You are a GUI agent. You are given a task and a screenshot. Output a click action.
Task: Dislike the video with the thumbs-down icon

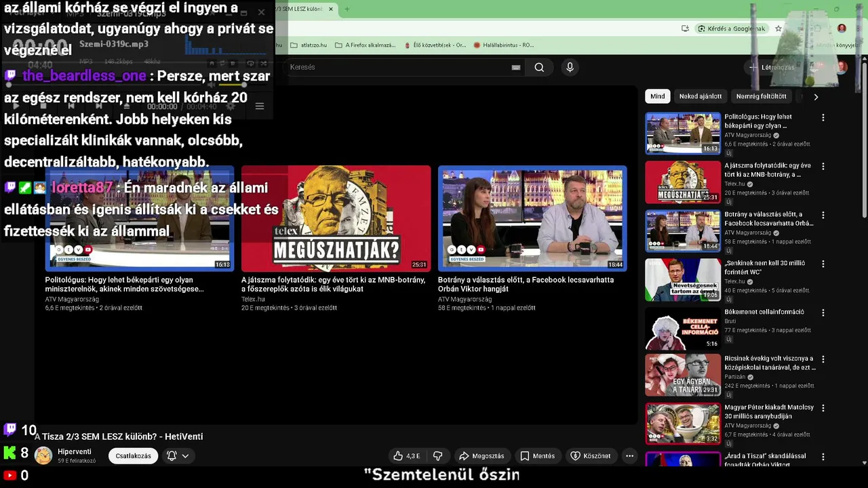[x=438, y=456]
